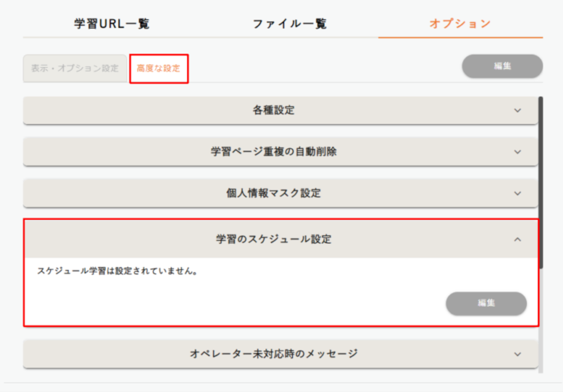This screenshot has width=563, height=392.
Task: Switch to 表示・オプション設定 sub-tab
Action: pyautogui.click(x=75, y=69)
